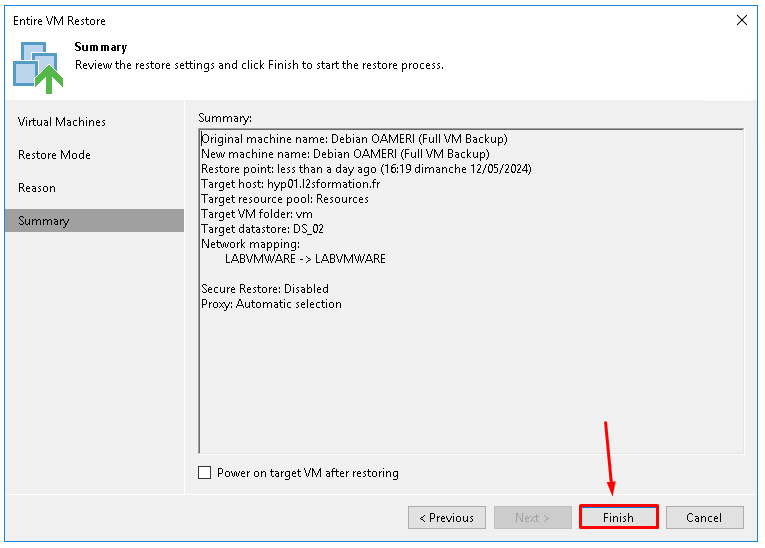Click the 'Proxy: Automatic selection' line
Image resolution: width=765 pixels, height=548 pixels.
click(x=271, y=304)
